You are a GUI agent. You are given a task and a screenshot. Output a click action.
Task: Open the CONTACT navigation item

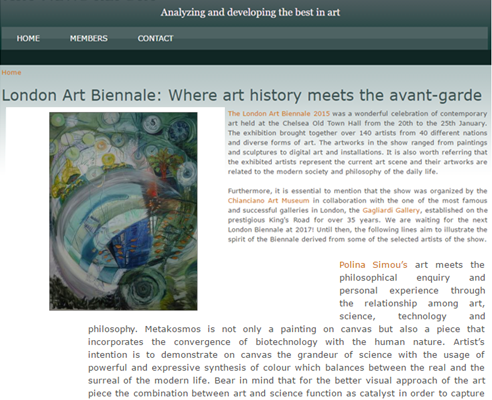point(155,38)
